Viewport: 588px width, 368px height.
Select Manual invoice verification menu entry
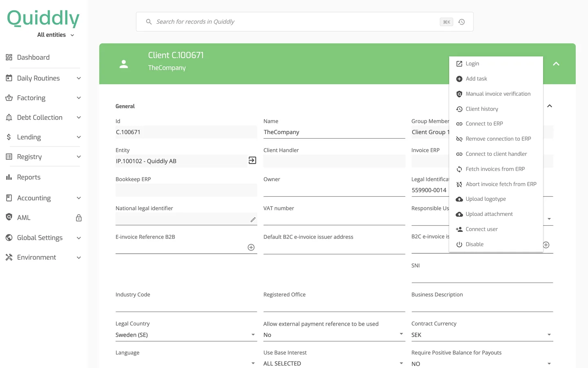click(496, 94)
